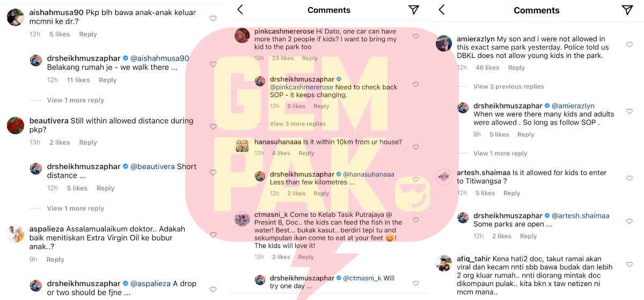This screenshot has width=644, height=300.
Task: View the 46 likes on amierazlyn's comment
Action: [487, 68]
